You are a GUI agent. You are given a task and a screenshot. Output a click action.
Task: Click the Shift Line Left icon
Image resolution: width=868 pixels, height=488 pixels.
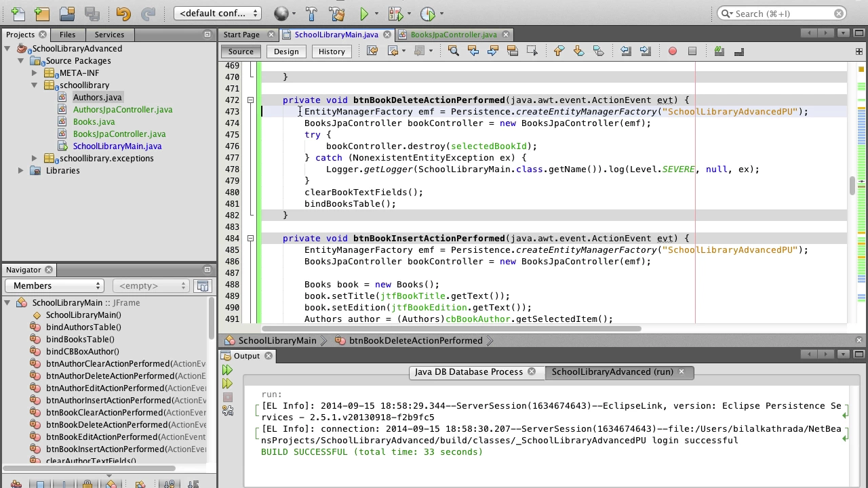pos(626,51)
